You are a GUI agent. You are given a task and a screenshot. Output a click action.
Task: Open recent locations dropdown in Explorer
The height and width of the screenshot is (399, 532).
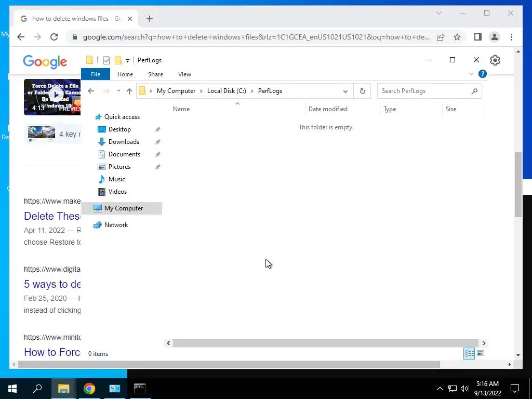coord(118,91)
